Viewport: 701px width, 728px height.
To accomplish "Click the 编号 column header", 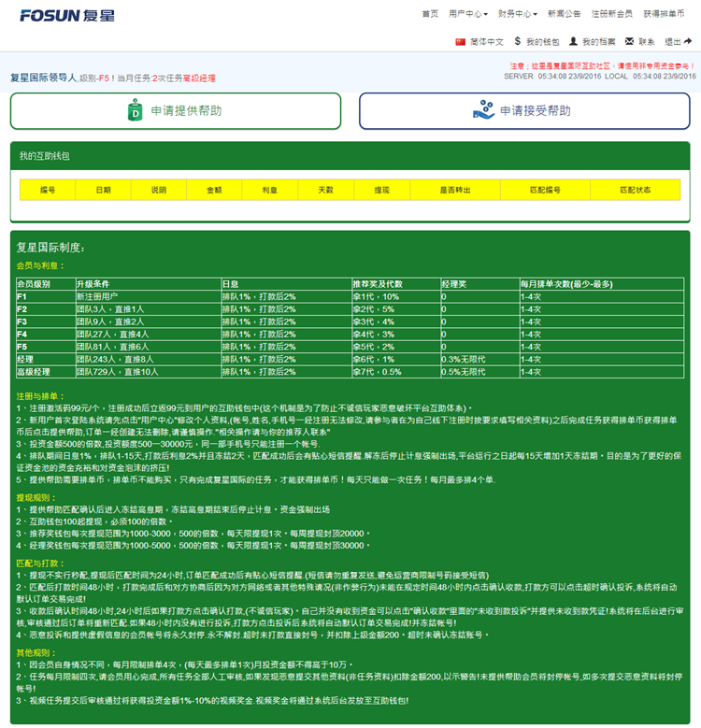I will click(x=48, y=190).
